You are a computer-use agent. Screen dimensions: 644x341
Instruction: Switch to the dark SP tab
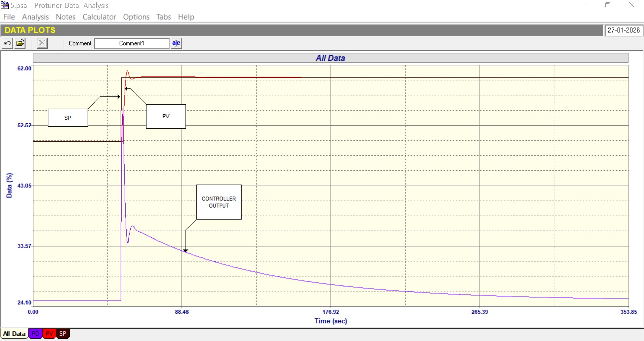[63, 334]
